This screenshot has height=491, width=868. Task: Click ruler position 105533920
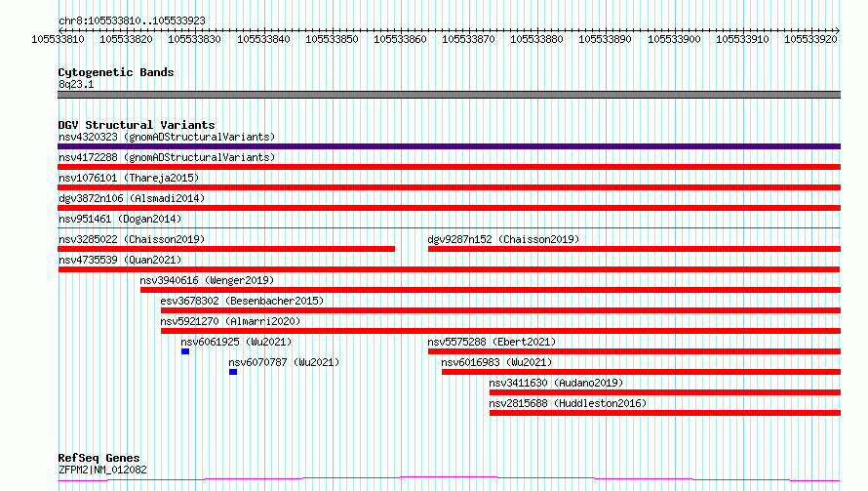[x=810, y=39]
